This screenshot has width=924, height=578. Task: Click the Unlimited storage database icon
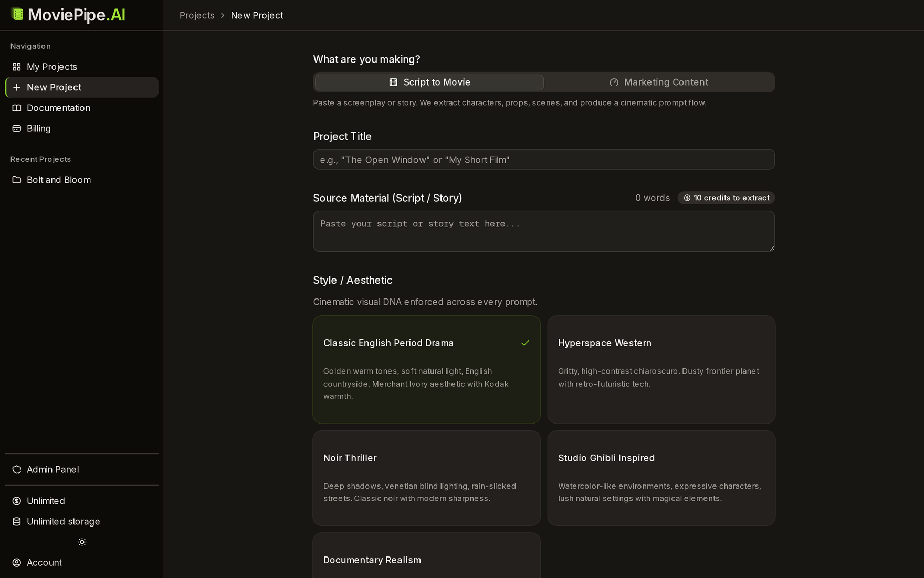tap(17, 521)
